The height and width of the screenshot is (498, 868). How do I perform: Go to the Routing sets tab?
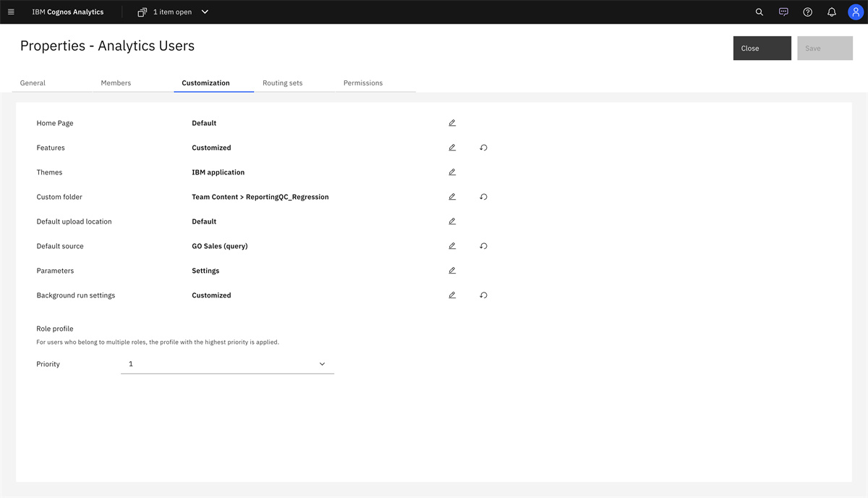tap(283, 83)
